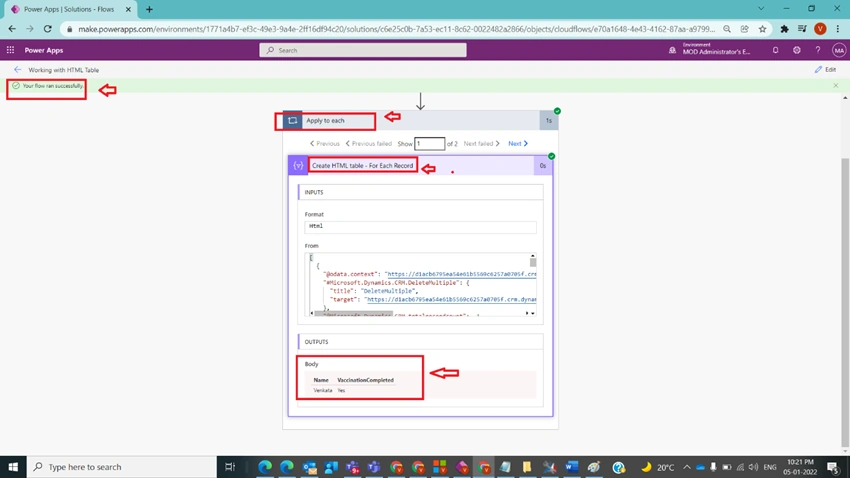
Task: Open Outlook from the taskbar
Action: pos(309,467)
